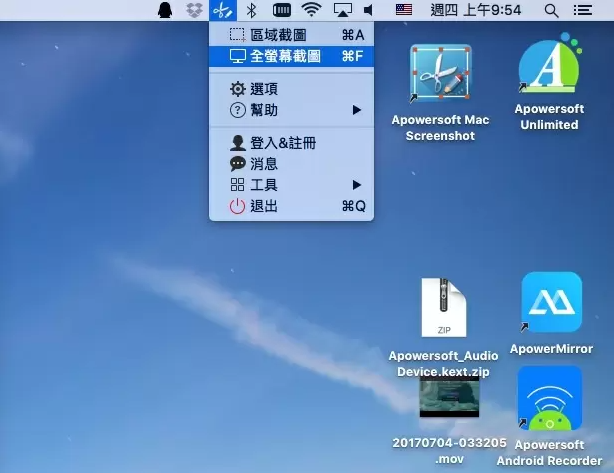Click the 20170704-033205.mov file name
Viewport: 614px width, 473px height.
449,451
